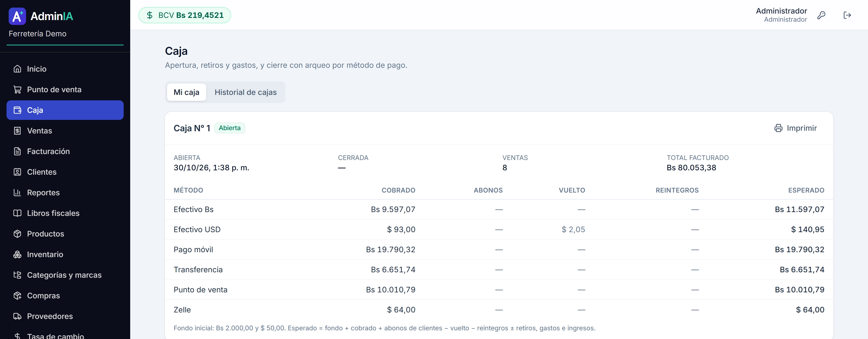Viewport: 868px width, 339px height.
Task: Click Pago móvil cobrado Bs 19.790,32
Action: tap(391, 249)
